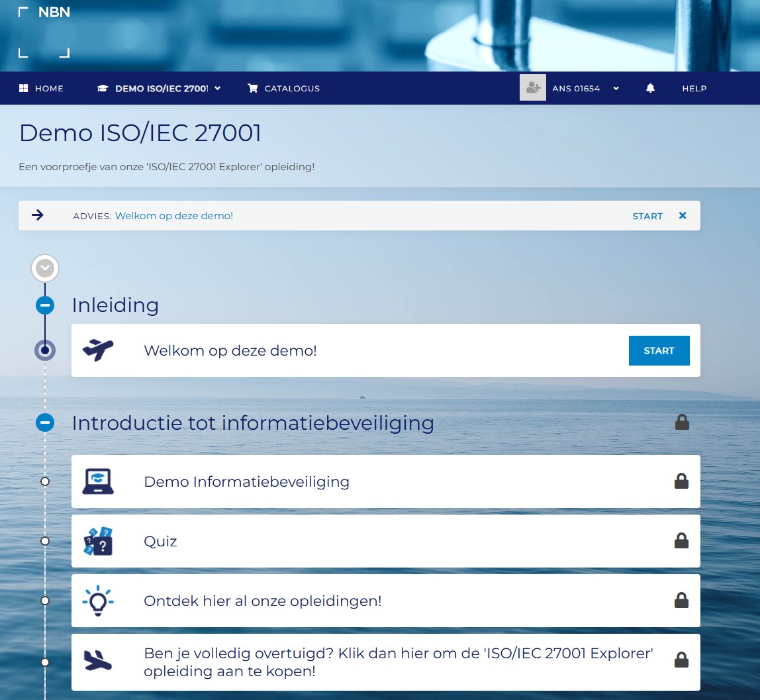Click timeline dot for Quiz
The height and width of the screenshot is (700, 760).
pyautogui.click(x=45, y=541)
